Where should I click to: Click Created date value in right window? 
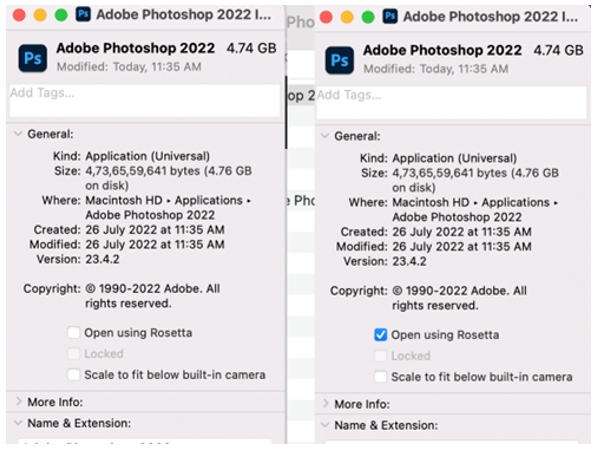pyautogui.click(x=462, y=231)
